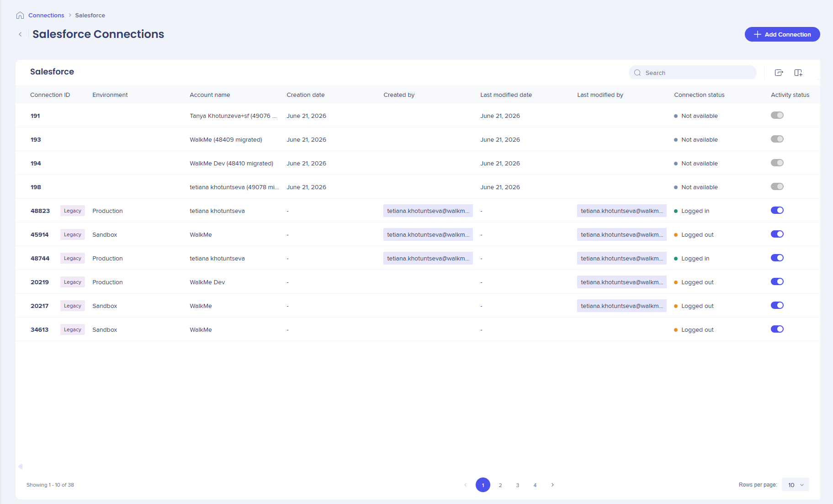Go to next page arrow
This screenshot has width=833, height=504.
[x=552, y=485]
